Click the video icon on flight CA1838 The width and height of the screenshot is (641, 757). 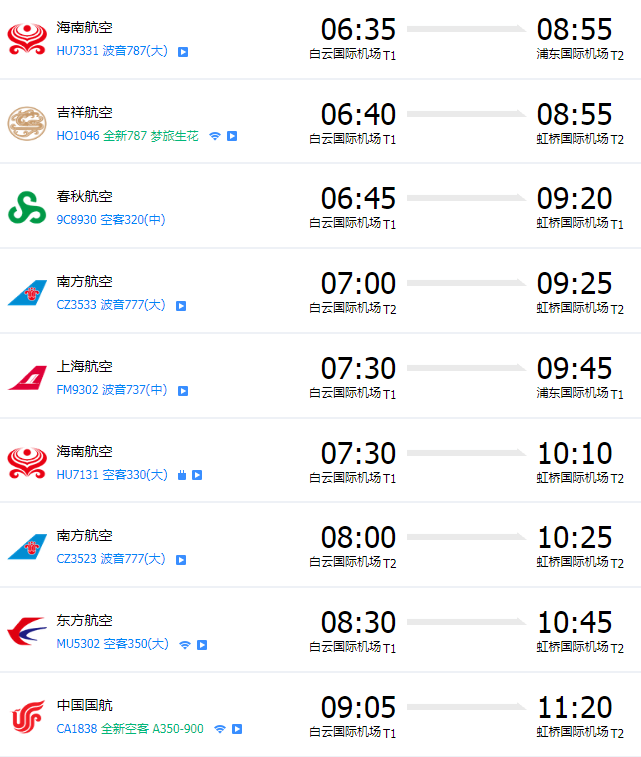coord(237,729)
